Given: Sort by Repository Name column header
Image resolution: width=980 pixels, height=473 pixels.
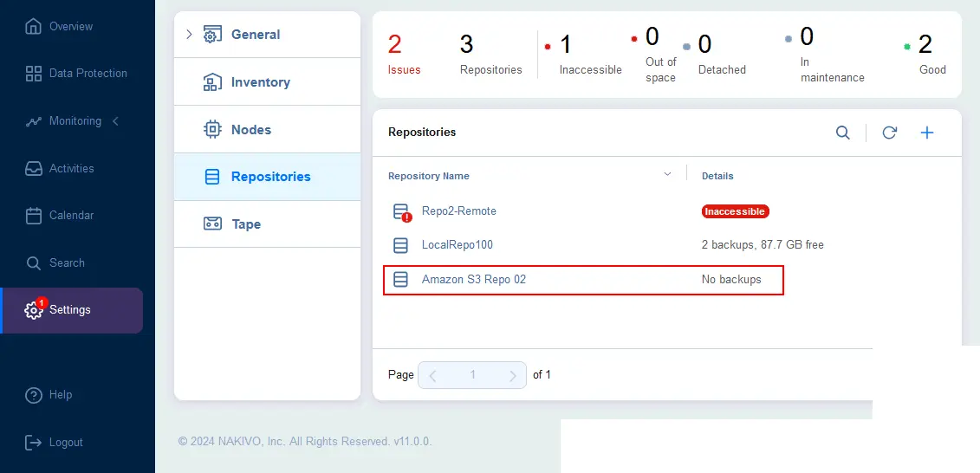Looking at the screenshot, I should [428, 176].
